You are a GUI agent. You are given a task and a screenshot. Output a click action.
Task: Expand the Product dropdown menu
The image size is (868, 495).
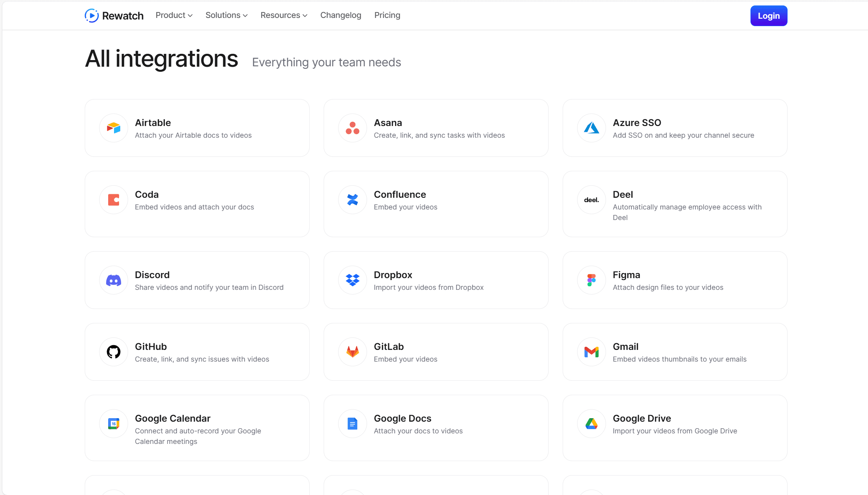174,16
